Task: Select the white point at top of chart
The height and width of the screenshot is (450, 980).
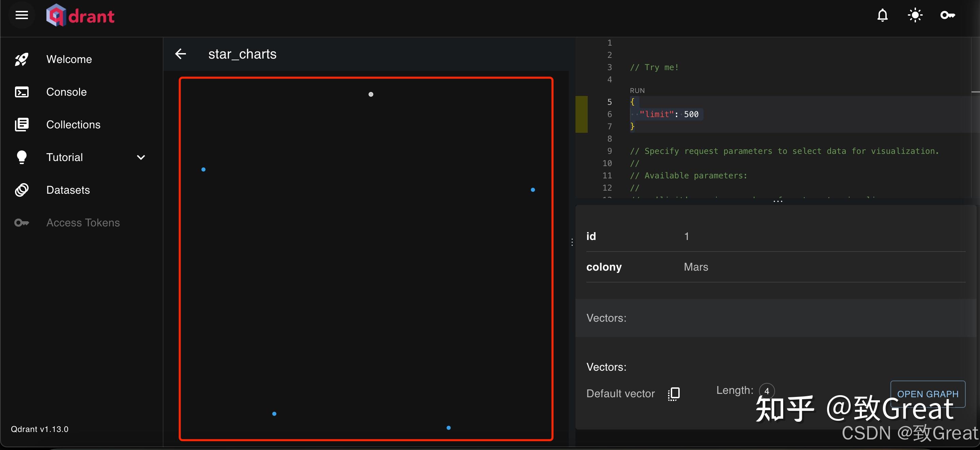Action: [371, 94]
